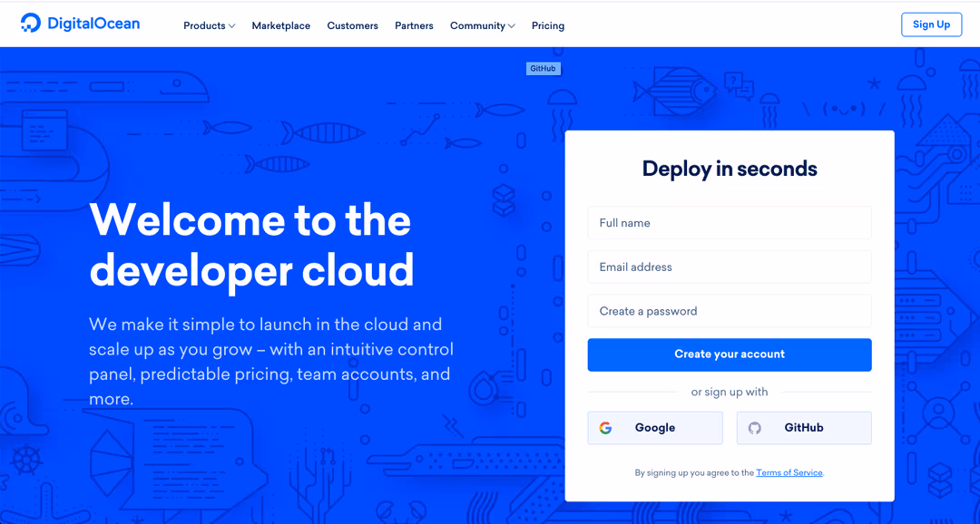Click Create your account button
Viewport: 980px width, 524px height.
[730, 354]
